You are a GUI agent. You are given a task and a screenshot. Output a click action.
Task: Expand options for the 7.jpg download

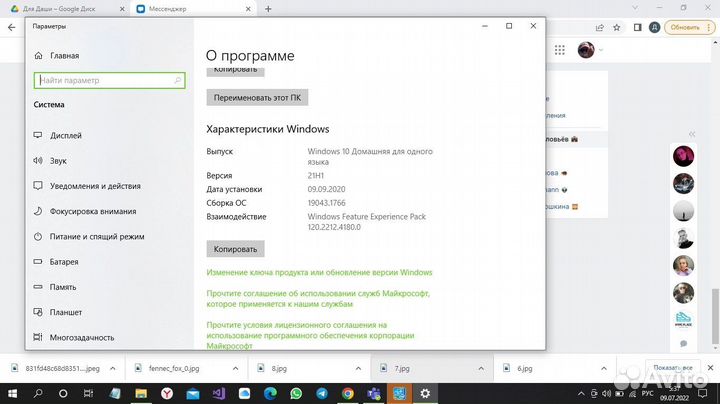pyautogui.click(x=481, y=368)
